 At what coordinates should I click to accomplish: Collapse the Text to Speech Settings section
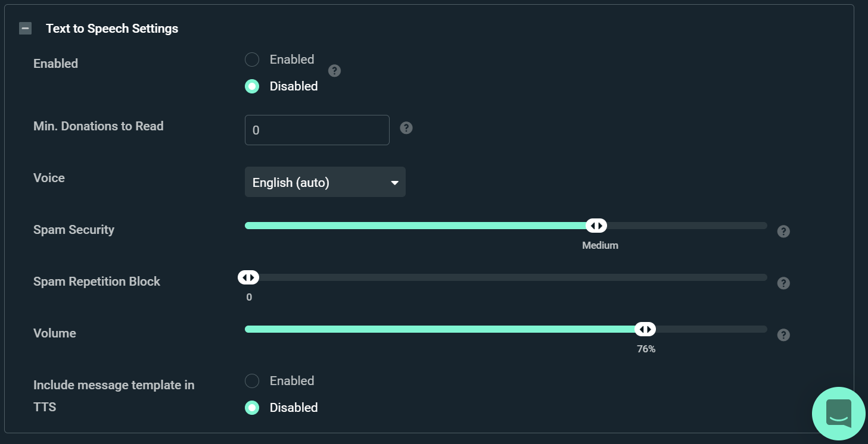click(24, 27)
